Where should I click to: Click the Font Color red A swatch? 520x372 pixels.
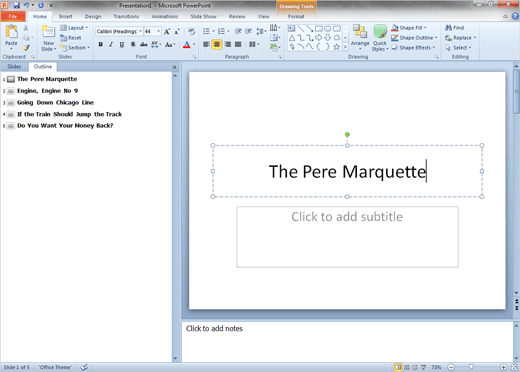pyautogui.click(x=187, y=44)
